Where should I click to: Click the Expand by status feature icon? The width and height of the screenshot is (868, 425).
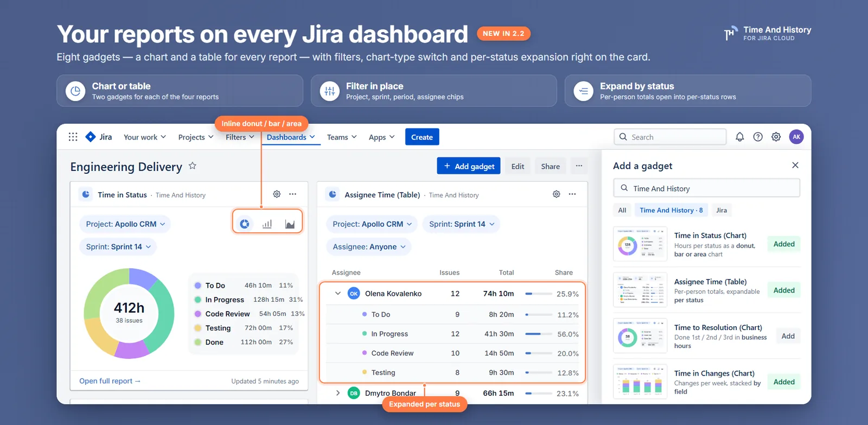pos(584,91)
